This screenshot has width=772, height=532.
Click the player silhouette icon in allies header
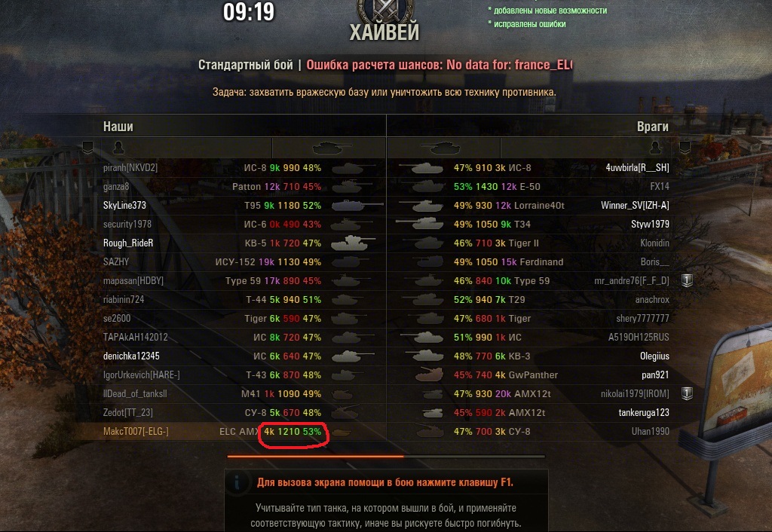pos(118,147)
